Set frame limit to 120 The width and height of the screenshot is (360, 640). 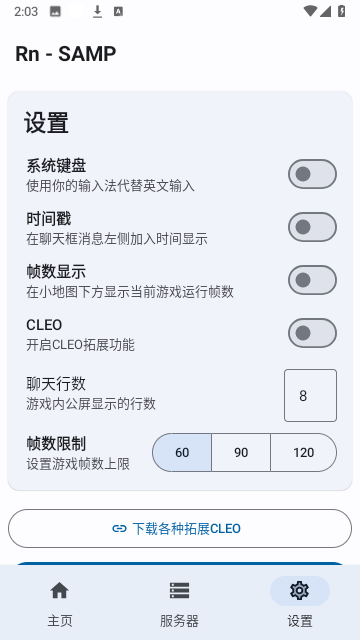[304, 452]
